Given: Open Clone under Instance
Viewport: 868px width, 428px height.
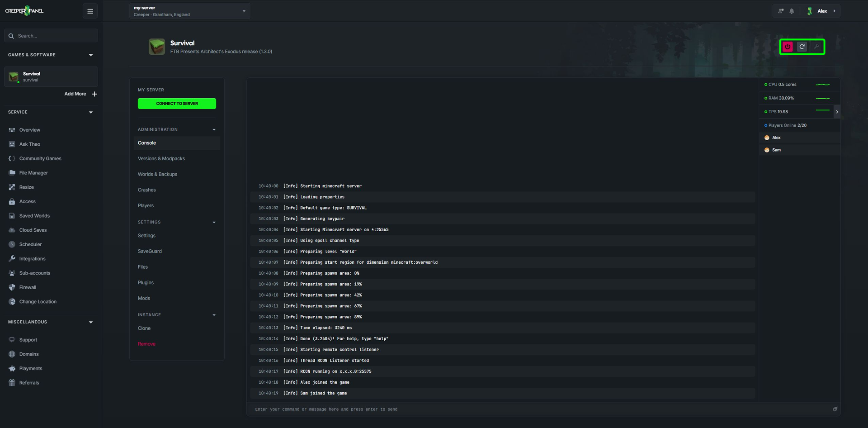Looking at the screenshot, I should 144,328.
